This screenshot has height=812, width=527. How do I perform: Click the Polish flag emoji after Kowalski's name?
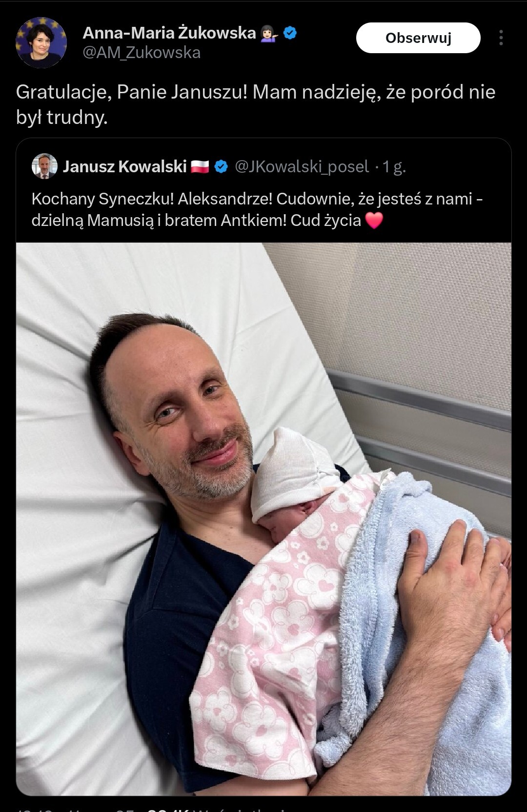pos(200,167)
